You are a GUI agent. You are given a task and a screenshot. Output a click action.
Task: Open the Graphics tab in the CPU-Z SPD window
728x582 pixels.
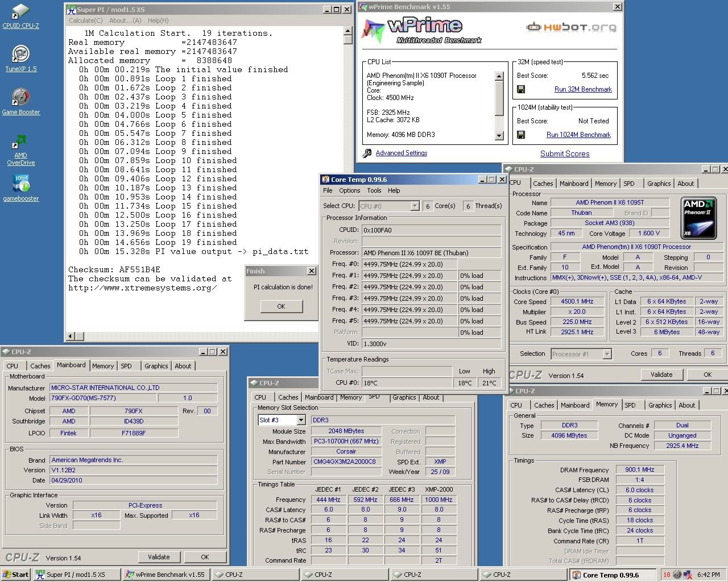[x=404, y=397]
